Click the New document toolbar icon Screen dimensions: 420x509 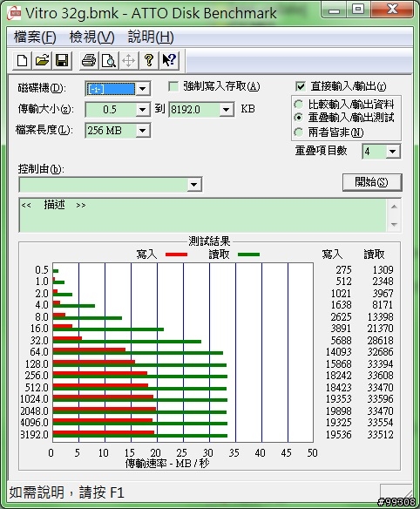click(x=22, y=60)
